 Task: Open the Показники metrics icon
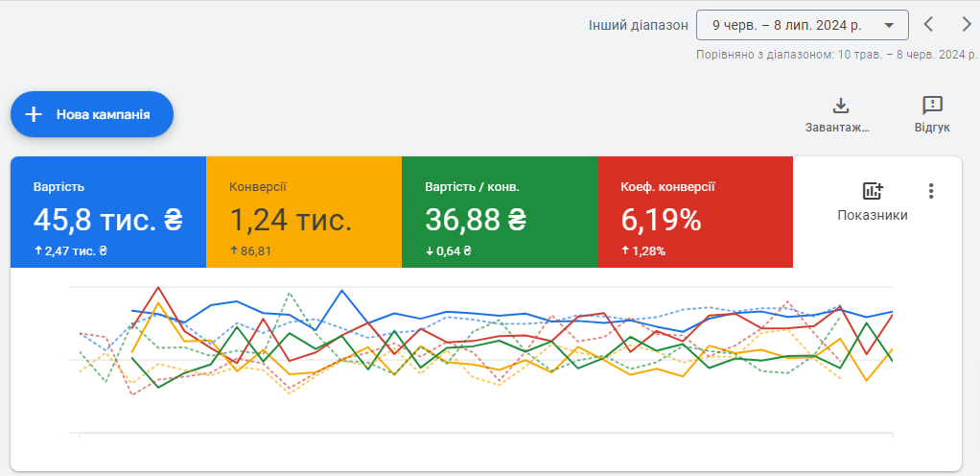coord(872,191)
